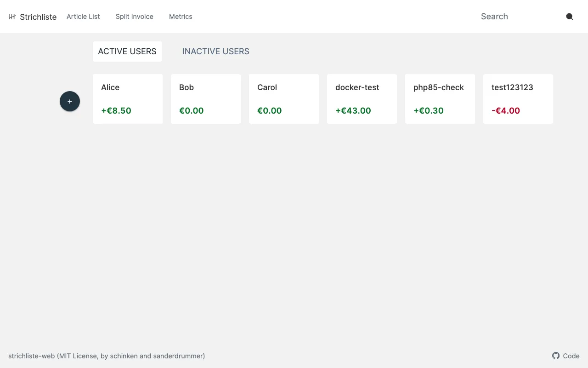Open the docker-test user card
Image resolution: width=588 pixels, height=368 pixels.
pos(362,99)
